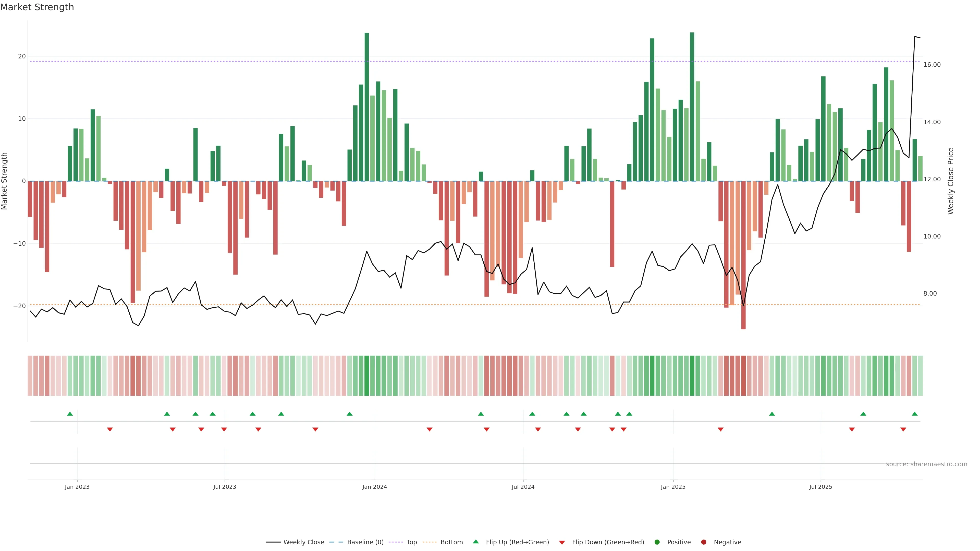Click the Jul 2025 x-axis label
Image resolution: width=980 pixels, height=551 pixels.
pyautogui.click(x=820, y=487)
